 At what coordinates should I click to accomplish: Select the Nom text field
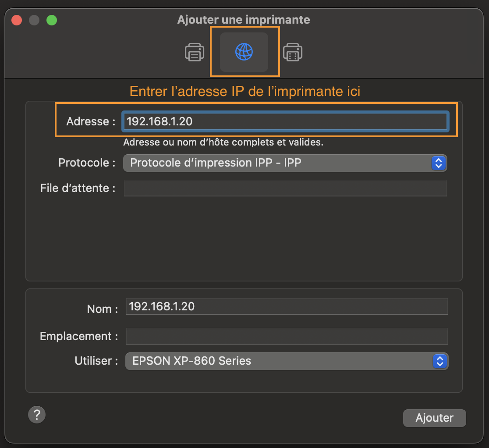point(287,306)
